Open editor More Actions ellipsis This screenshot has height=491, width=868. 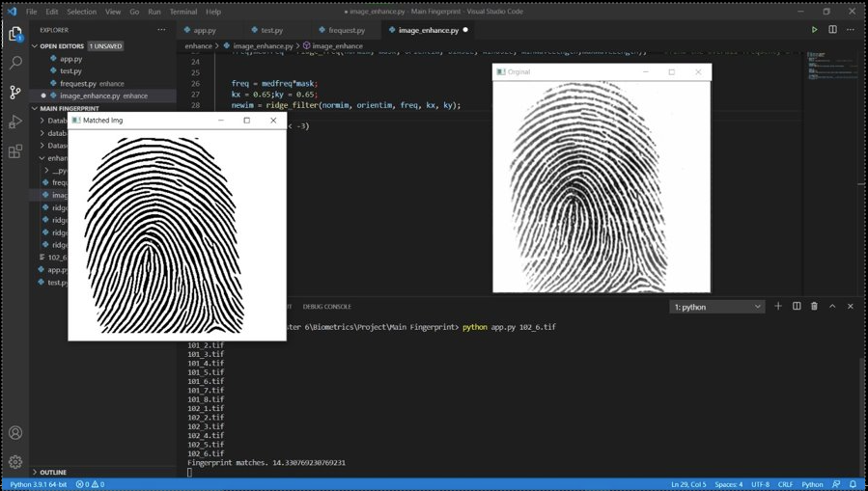pos(851,30)
